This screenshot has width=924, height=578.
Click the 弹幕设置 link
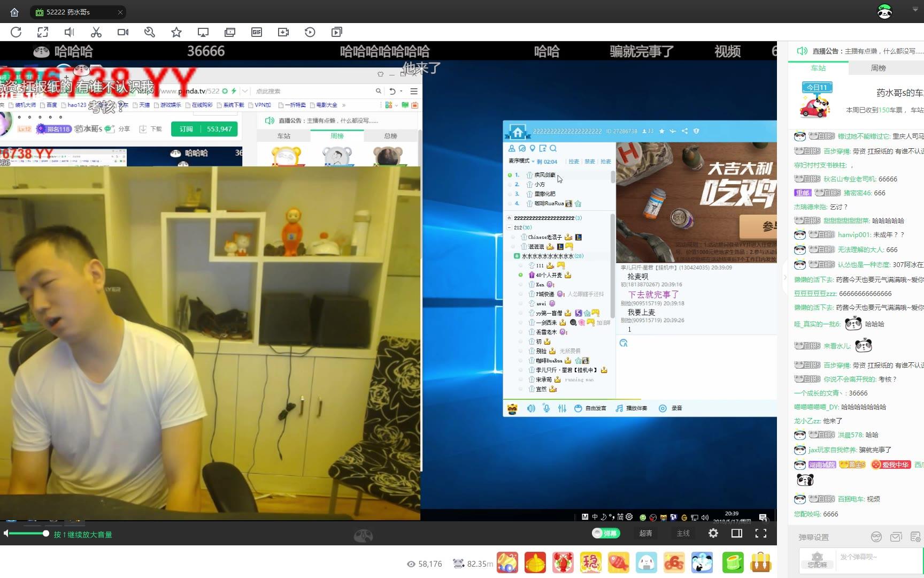pyautogui.click(x=813, y=537)
